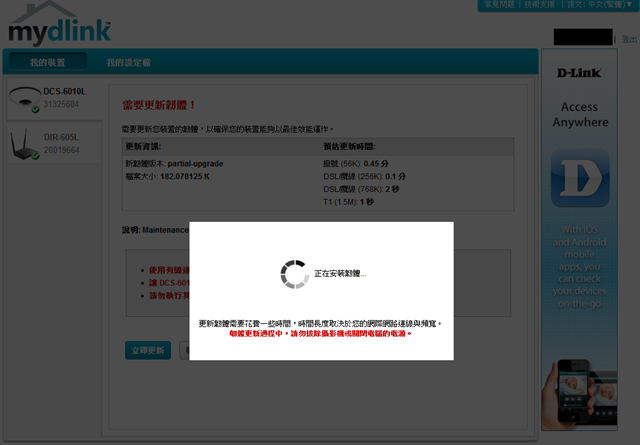Click the phone photo in banner
Screen dimensions: 640x445
(x=579, y=394)
